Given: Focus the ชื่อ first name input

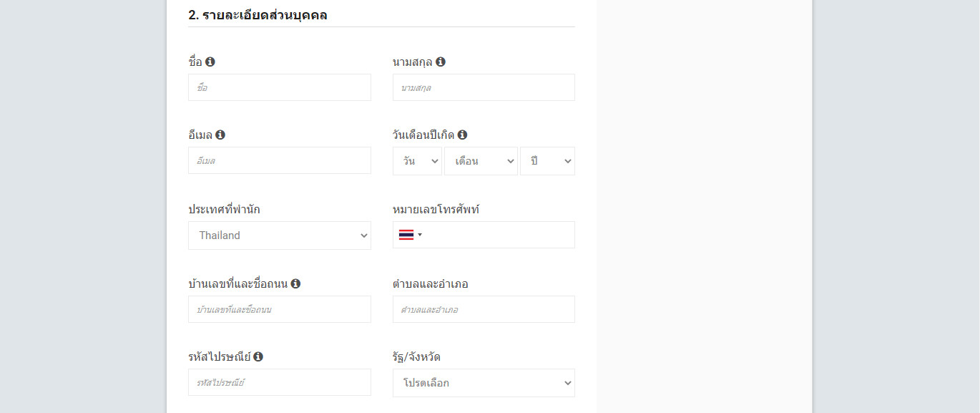Looking at the screenshot, I should click(280, 87).
